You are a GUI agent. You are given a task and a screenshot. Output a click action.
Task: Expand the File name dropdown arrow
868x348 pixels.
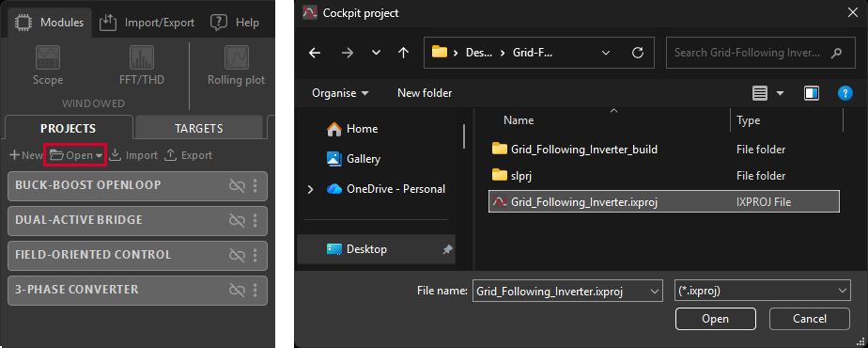tap(656, 291)
